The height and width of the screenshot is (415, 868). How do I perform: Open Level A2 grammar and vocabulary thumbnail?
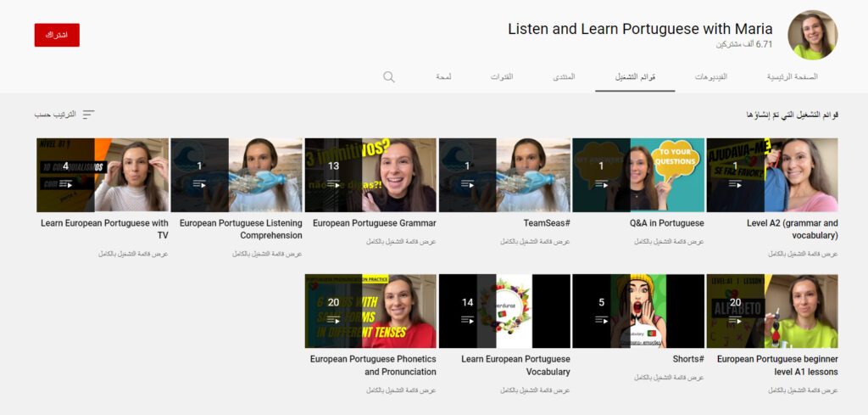pos(771,175)
